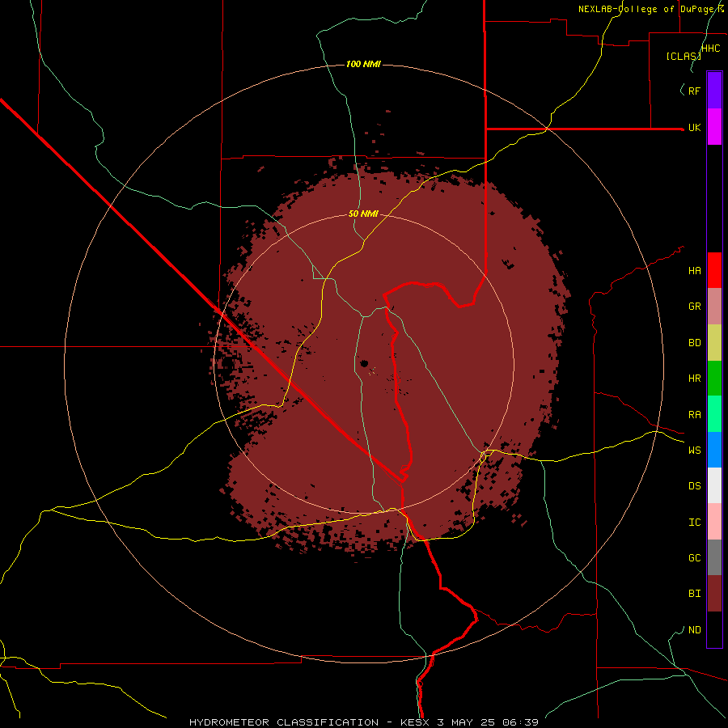Click the RF purple legend swatch
This screenshot has height=728, width=728.
coord(714,91)
